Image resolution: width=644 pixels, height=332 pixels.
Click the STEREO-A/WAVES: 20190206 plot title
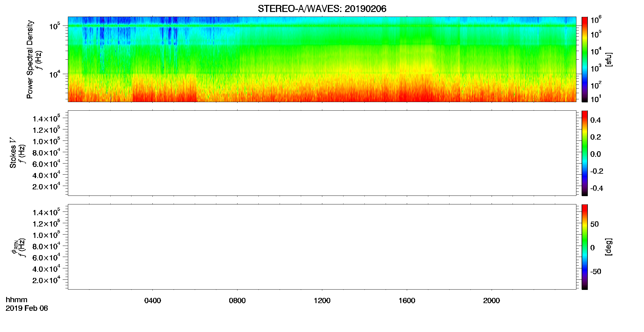tap(322, 9)
